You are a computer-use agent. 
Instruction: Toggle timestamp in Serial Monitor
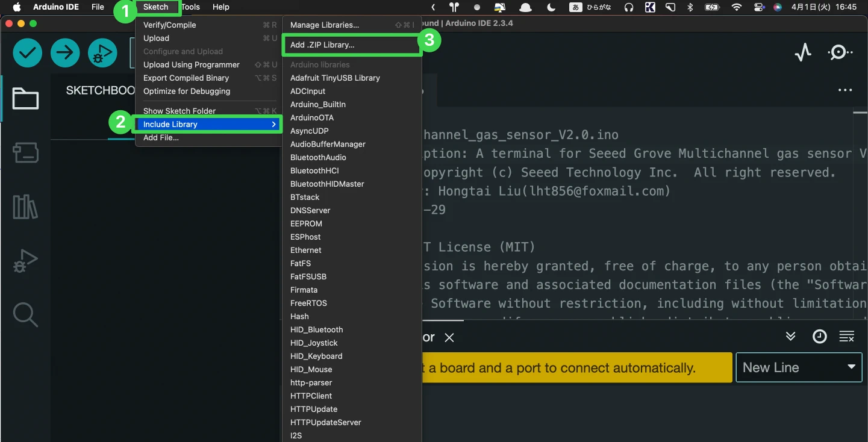pyautogui.click(x=819, y=337)
